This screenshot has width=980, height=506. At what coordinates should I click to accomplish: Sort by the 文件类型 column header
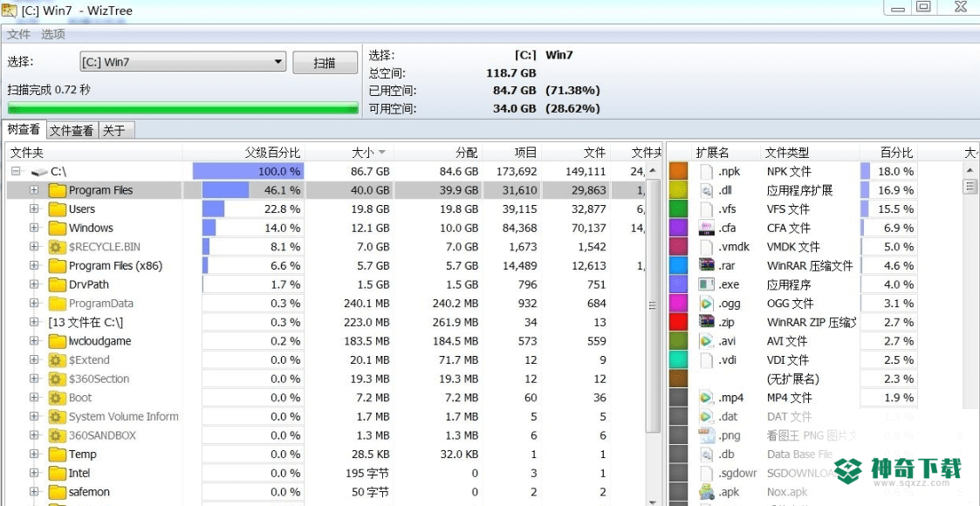[x=809, y=153]
